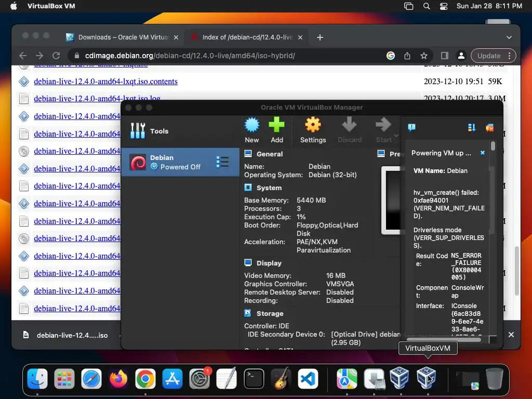The image size is (532, 399).
Task: Open the Chrome profile avatar icon
Action: click(461, 56)
